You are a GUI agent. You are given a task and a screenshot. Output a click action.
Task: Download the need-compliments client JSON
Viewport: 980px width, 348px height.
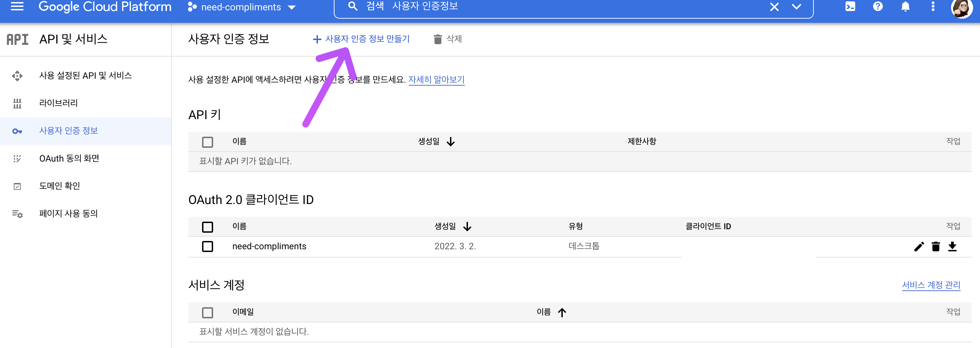click(953, 247)
